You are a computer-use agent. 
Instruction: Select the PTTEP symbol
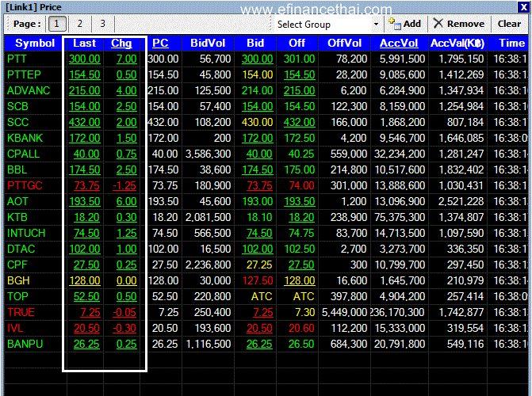coord(24,75)
